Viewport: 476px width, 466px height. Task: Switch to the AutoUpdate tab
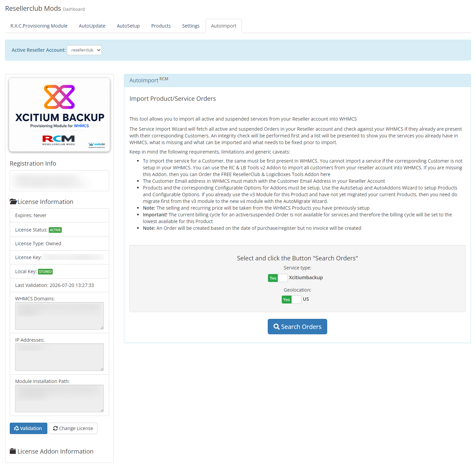[92, 26]
